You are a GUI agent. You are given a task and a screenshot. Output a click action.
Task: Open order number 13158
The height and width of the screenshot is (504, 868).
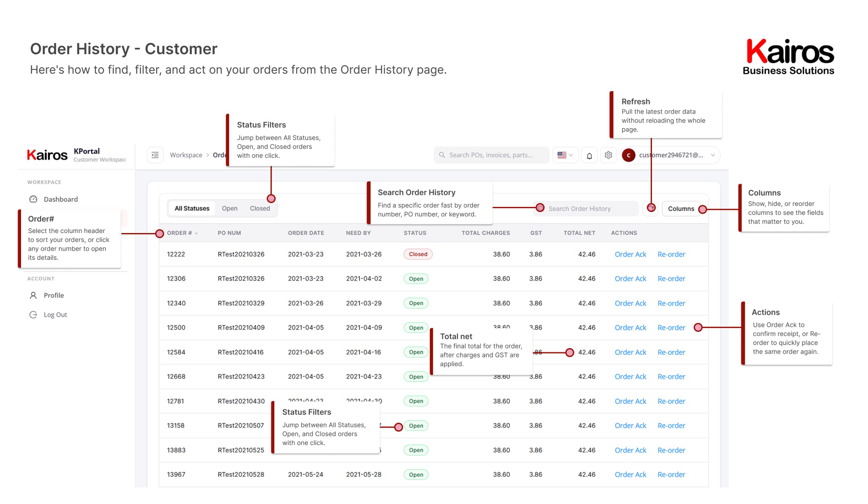[x=176, y=425]
